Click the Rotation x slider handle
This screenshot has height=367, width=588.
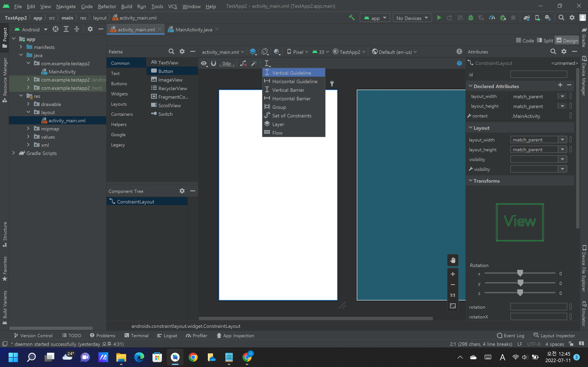click(x=520, y=273)
